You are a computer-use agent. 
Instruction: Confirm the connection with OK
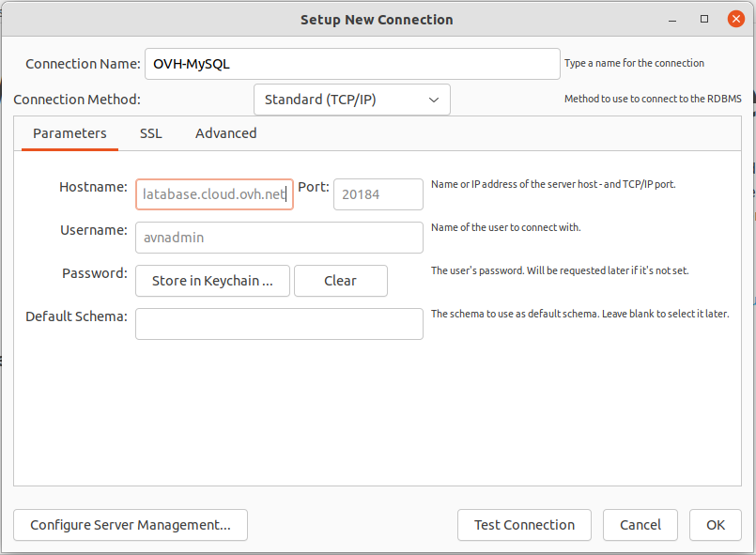(716, 525)
